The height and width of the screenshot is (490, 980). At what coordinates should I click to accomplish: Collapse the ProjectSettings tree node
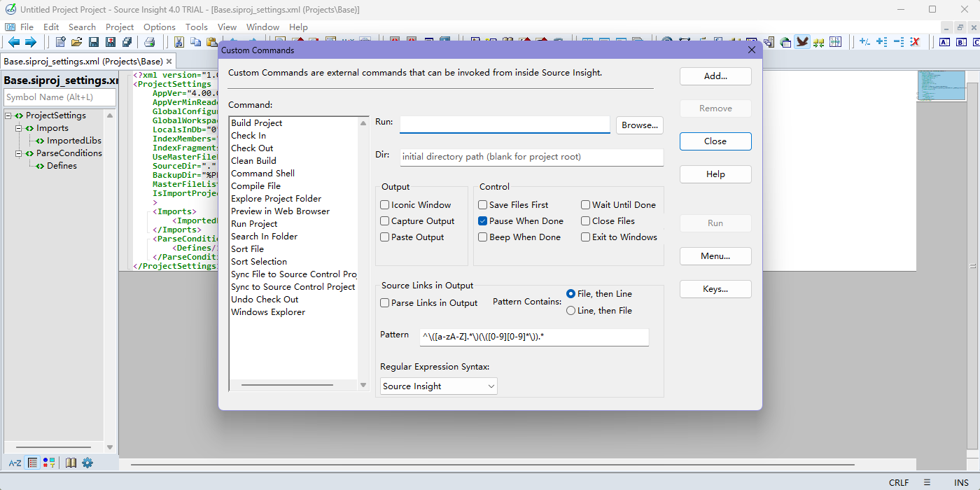coord(8,115)
